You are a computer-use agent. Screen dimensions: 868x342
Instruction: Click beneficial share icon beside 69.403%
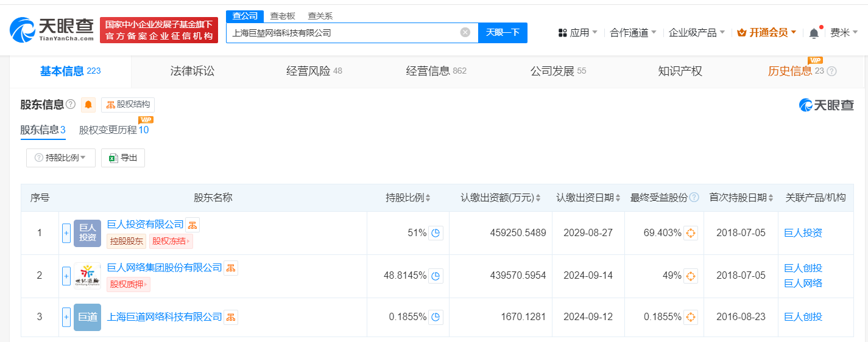click(690, 233)
